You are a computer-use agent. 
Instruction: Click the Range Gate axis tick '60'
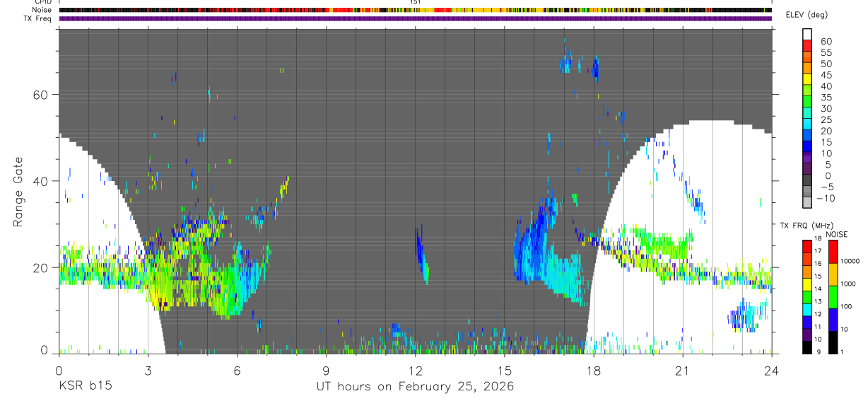tap(41, 95)
